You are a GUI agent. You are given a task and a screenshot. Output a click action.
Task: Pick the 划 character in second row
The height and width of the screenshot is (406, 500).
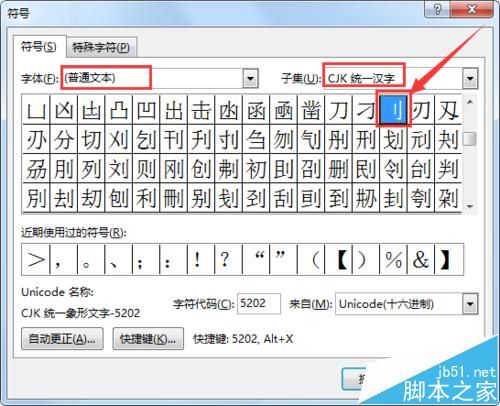(394, 139)
